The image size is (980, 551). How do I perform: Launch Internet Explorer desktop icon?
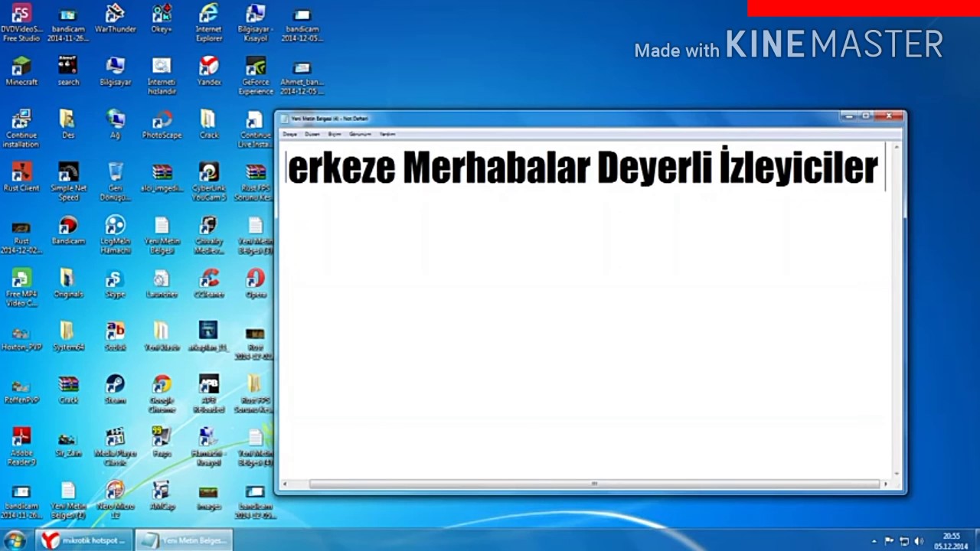click(x=208, y=22)
